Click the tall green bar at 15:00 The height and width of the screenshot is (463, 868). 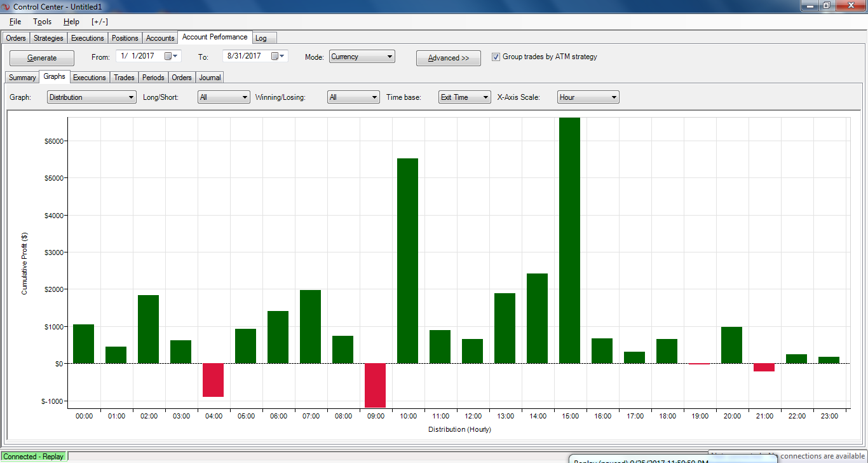[570, 240]
